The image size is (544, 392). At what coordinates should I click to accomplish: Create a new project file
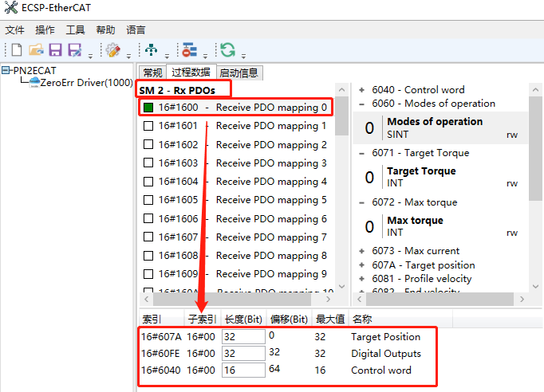pyautogui.click(x=17, y=50)
